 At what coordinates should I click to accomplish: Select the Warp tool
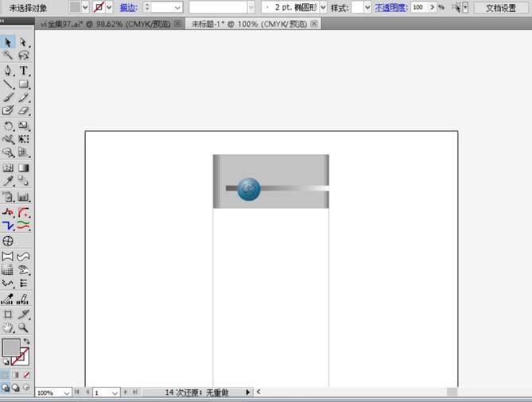click(8, 139)
